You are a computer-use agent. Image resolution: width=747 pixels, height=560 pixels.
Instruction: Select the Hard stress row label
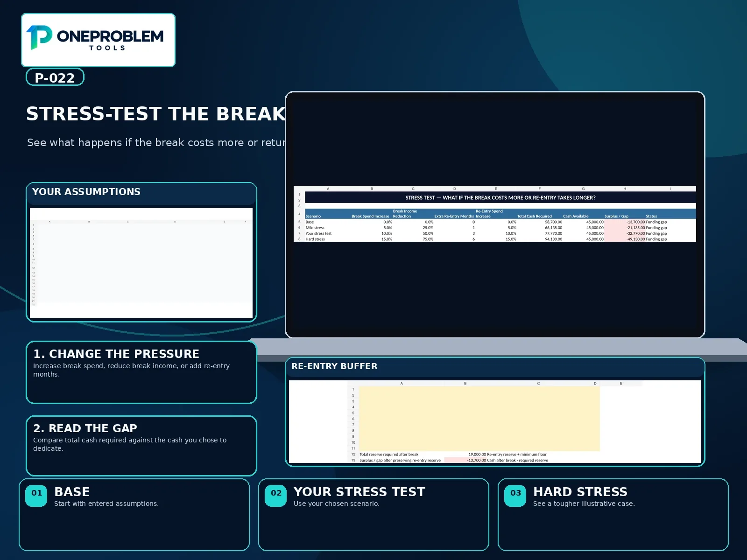315,239
